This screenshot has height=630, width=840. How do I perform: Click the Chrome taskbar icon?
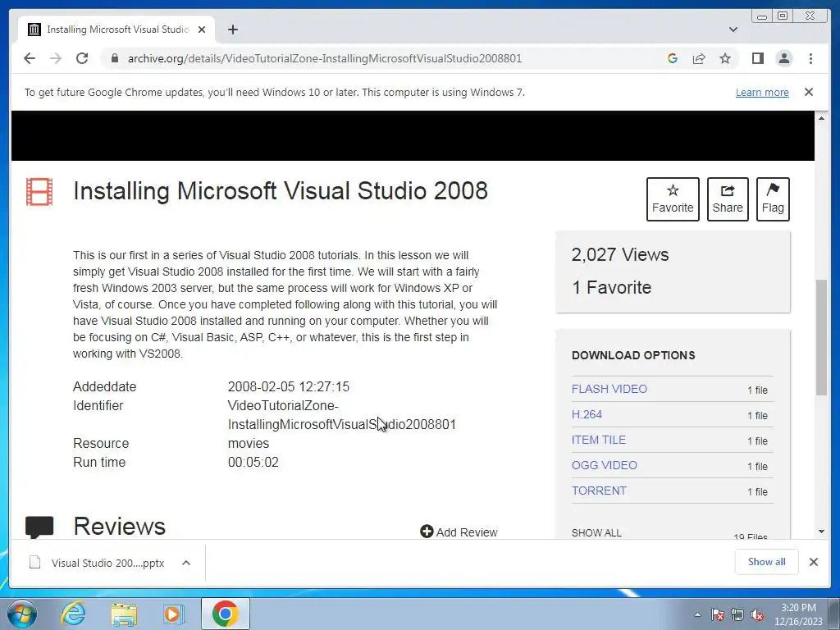[x=225, y=614]
